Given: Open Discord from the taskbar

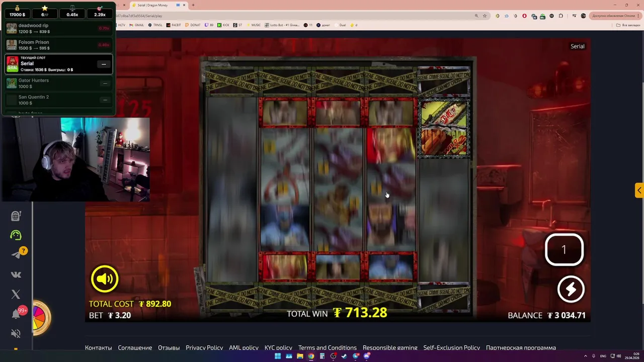Looking at the screenshot, I should point(367,356).
